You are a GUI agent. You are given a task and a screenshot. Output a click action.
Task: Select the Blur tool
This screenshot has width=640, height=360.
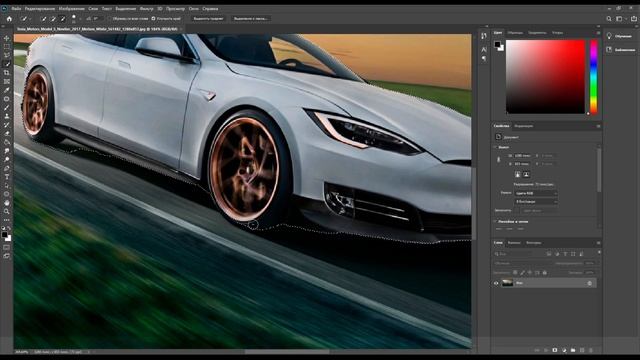[7, 151]
